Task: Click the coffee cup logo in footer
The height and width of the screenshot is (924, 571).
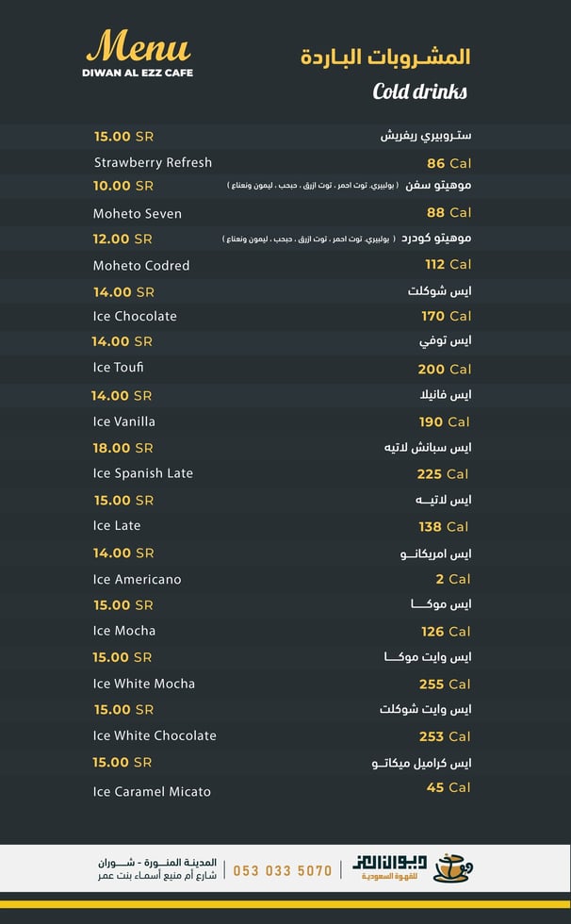Action: tap(451, 868)
